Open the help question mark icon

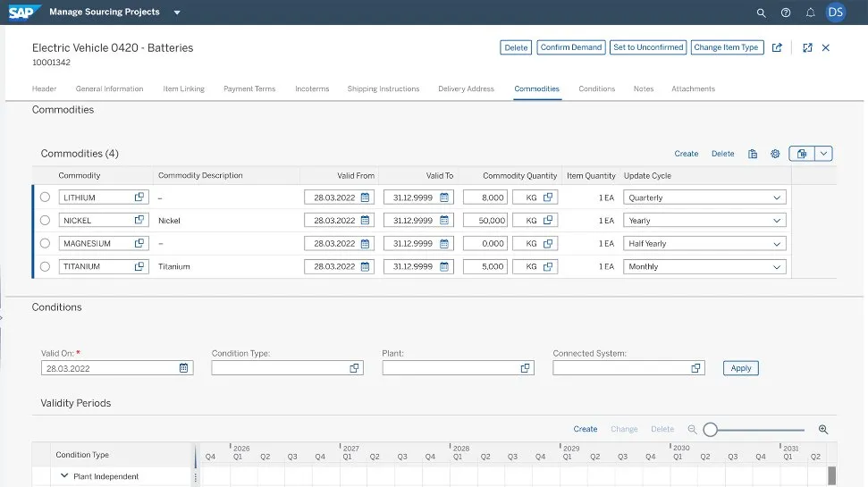786,13
